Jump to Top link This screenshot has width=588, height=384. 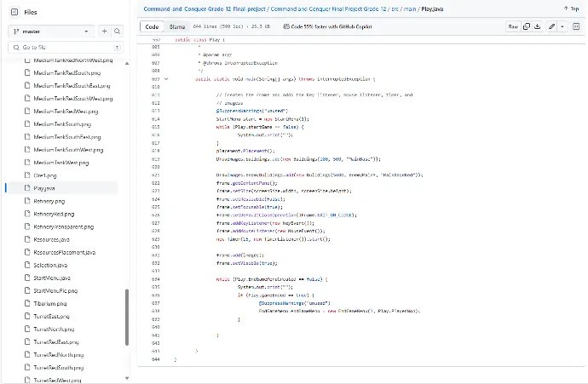pyautogui.click(x=571, y=9)
